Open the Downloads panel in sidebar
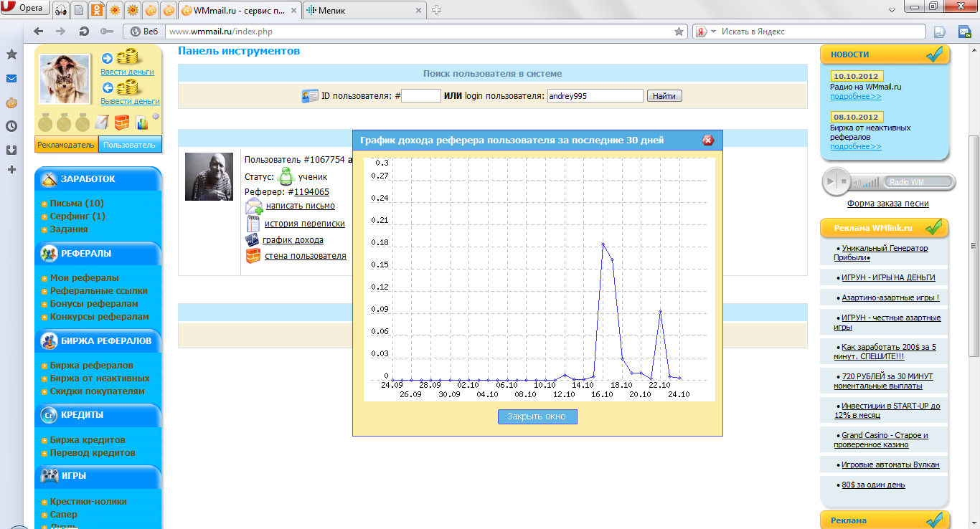Viewport: 980px width, 529px height. coord(11,150)
